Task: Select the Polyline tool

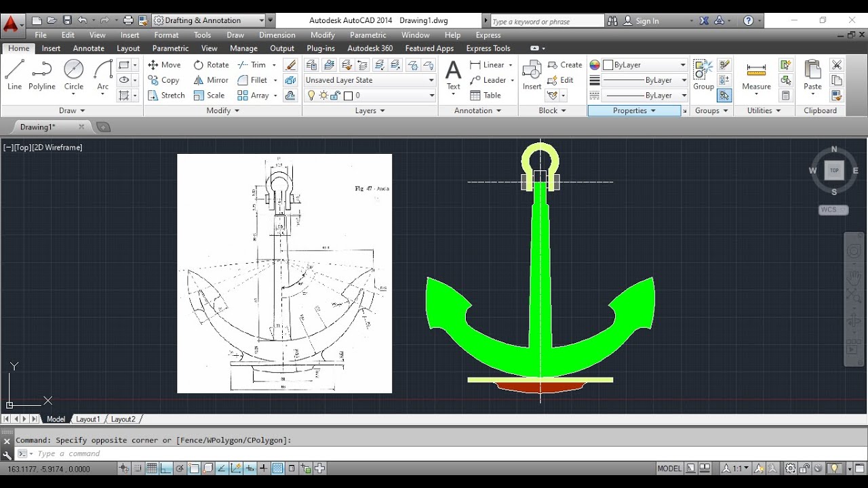Action: 42,75
